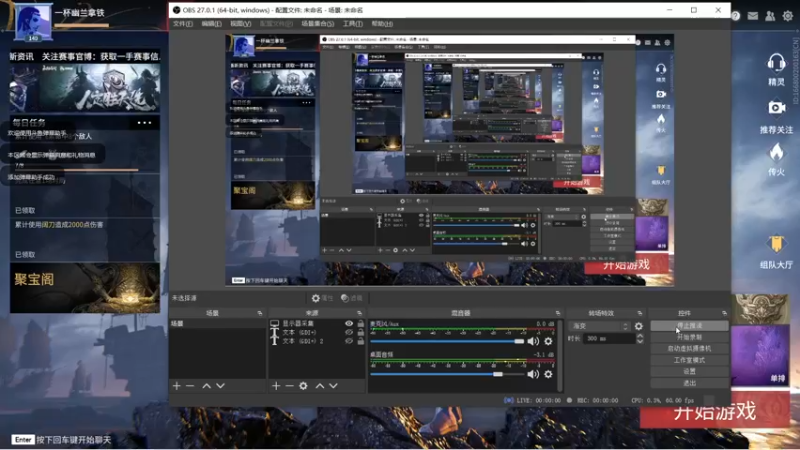Adjust the Mic/Aux volume slider
The image size is (800, 450).
447,341
